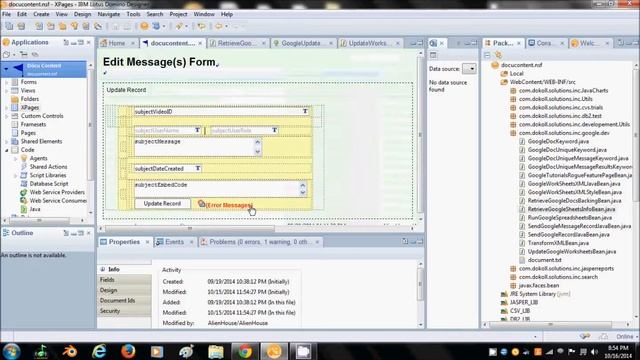
Task: Expand Custom Controls node
Action: 7,116
